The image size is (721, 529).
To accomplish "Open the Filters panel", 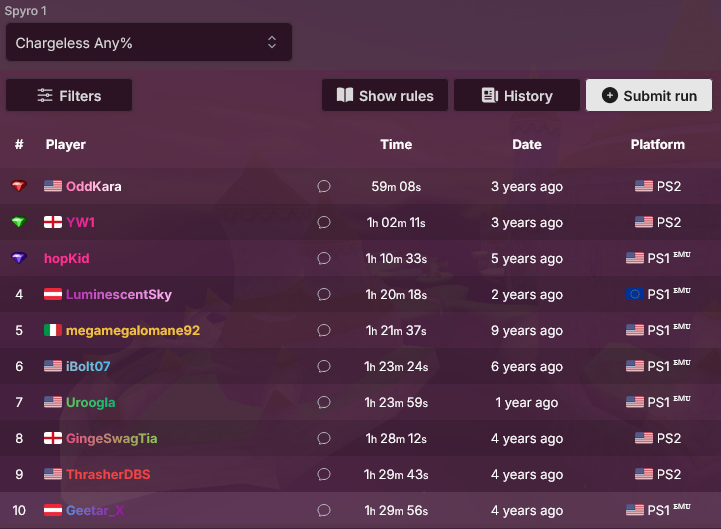I will coord(69,95).
